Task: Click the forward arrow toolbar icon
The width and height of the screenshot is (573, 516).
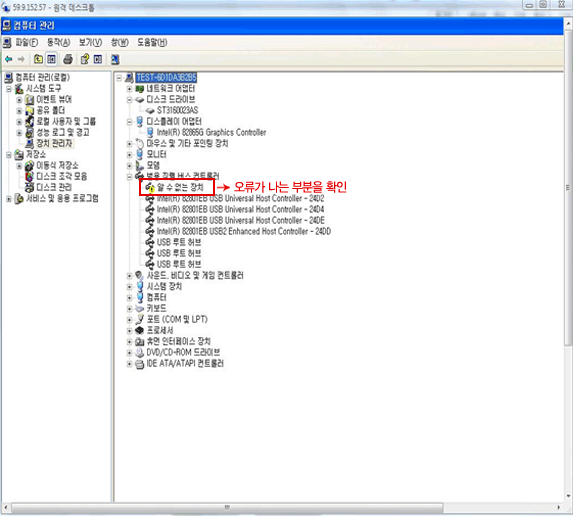Action: tap(21, 59)
